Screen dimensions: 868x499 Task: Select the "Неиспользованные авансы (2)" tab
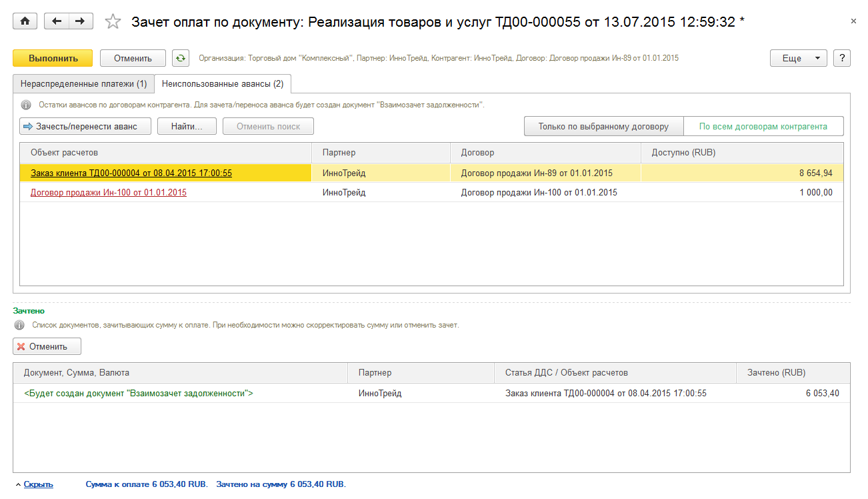point(223,84)
